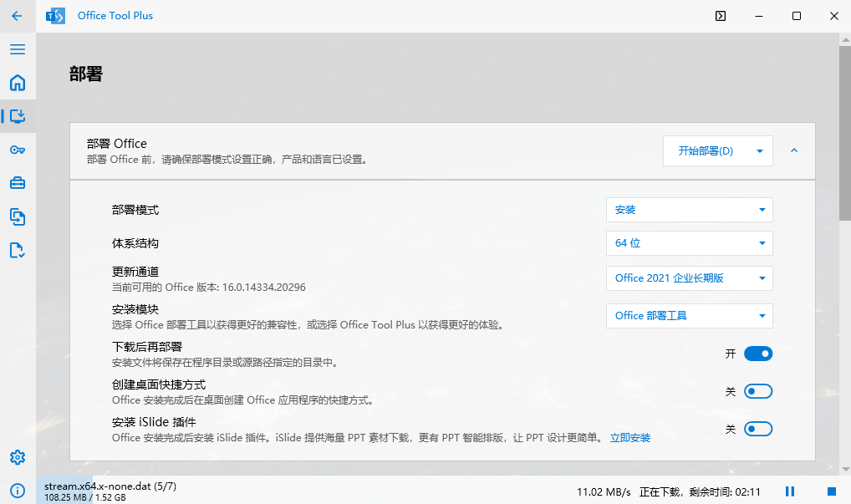
Task: Click the 正在下载 remaining time status
Action: pos(700,492)
